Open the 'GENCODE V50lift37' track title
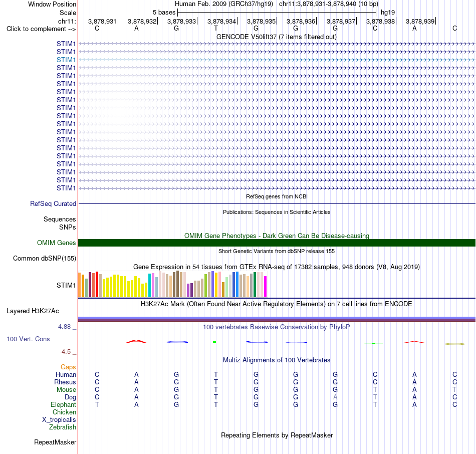Image resolution: width=476 pixels, height=454 pixels. click(276, 37)
